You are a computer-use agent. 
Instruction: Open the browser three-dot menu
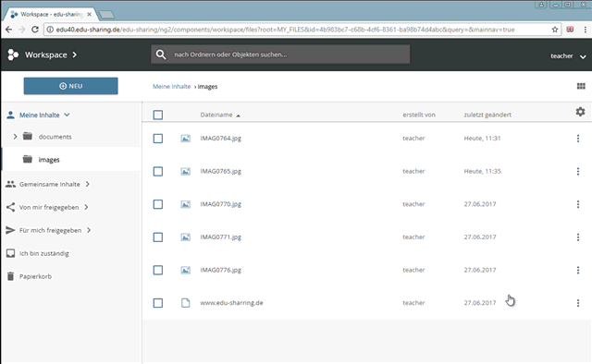[x=586, y=30]
